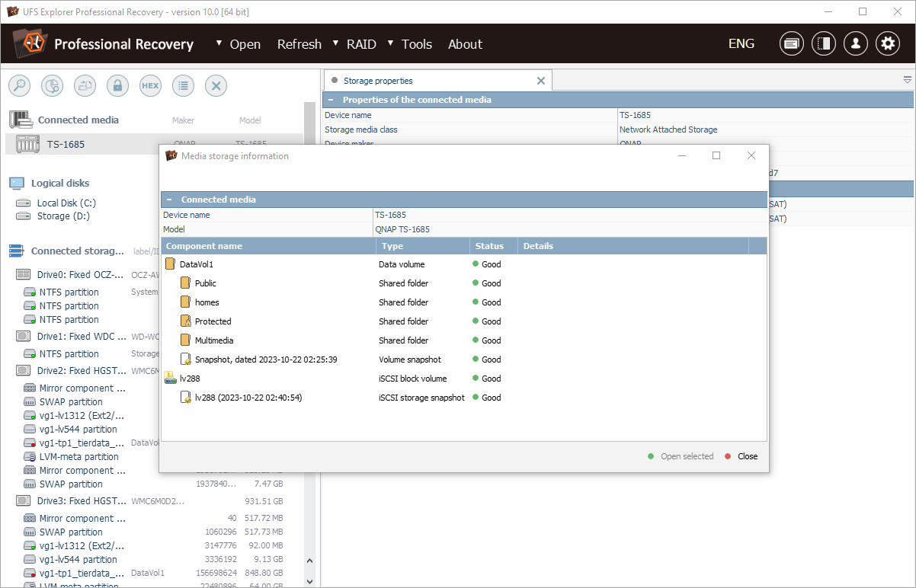The width and height of the screenshot is (916, 588).
Task: Click Network Attached Storage property value
Action: 668,129
